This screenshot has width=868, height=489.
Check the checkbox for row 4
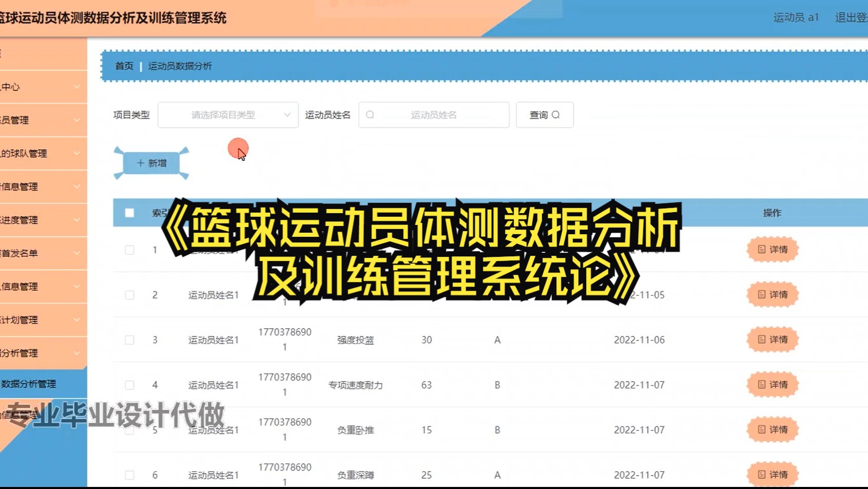point(129,385)
